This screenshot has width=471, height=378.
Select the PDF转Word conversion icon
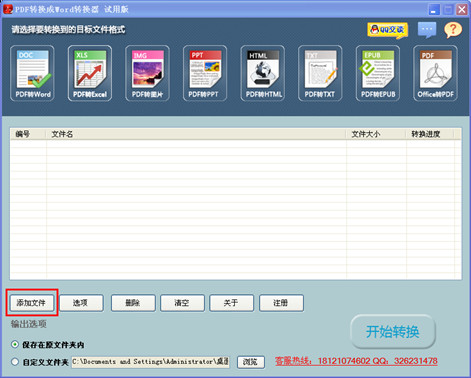[x=32, y=73]
